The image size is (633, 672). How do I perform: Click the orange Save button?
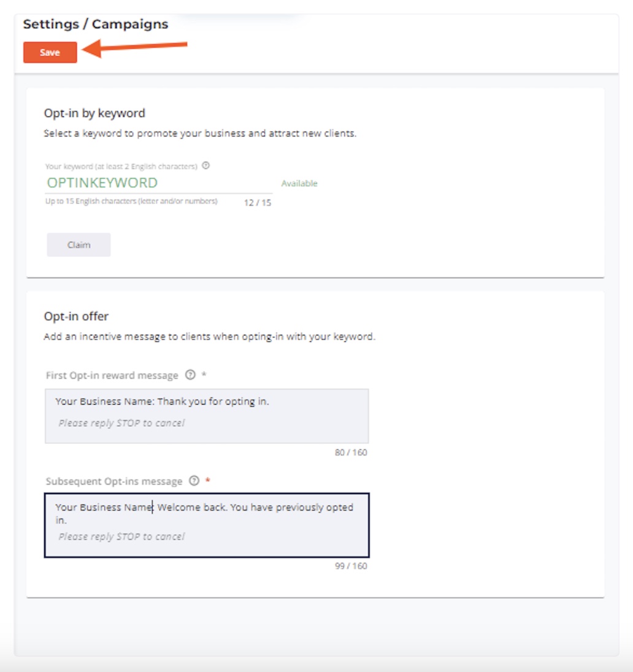pyautogui.click(x=50, y=52)
